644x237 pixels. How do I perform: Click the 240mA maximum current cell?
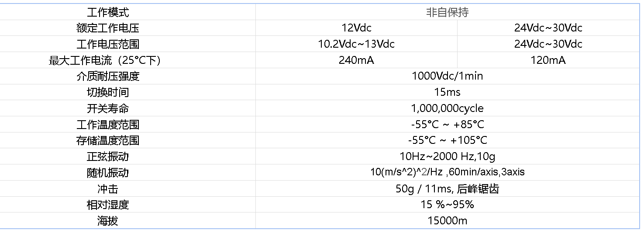(356, 60)
